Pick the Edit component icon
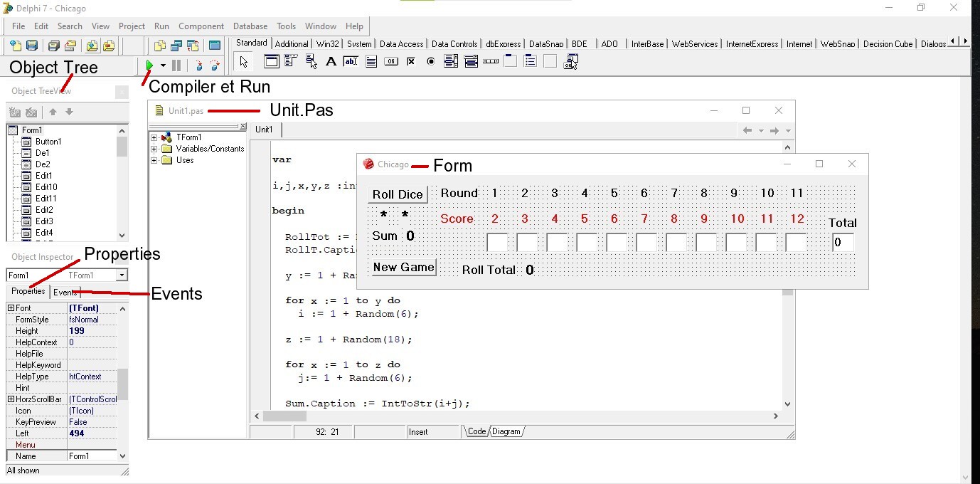Image resolution: width=980 pixels, height=484 pixels. [351, 62]
